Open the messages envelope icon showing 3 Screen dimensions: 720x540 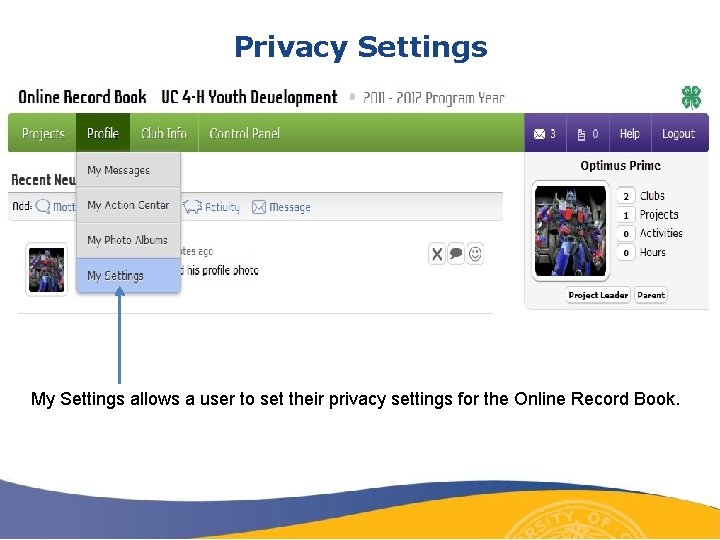pos(545,134)
